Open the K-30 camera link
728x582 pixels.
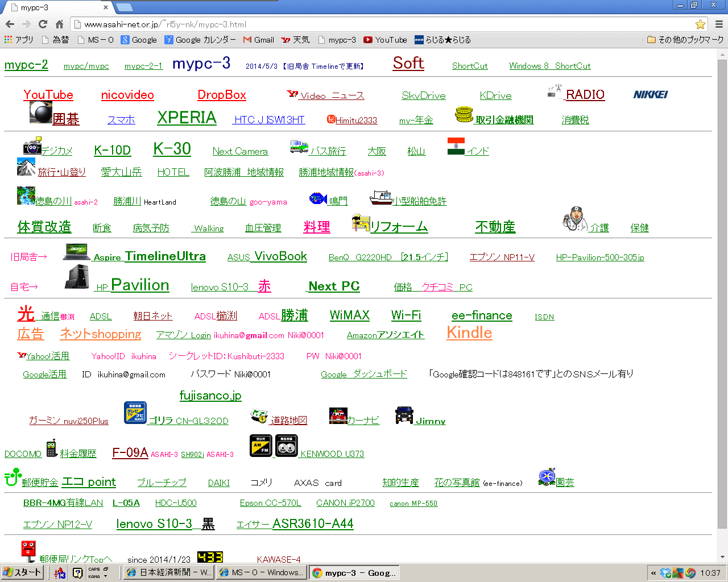[172, 149]
